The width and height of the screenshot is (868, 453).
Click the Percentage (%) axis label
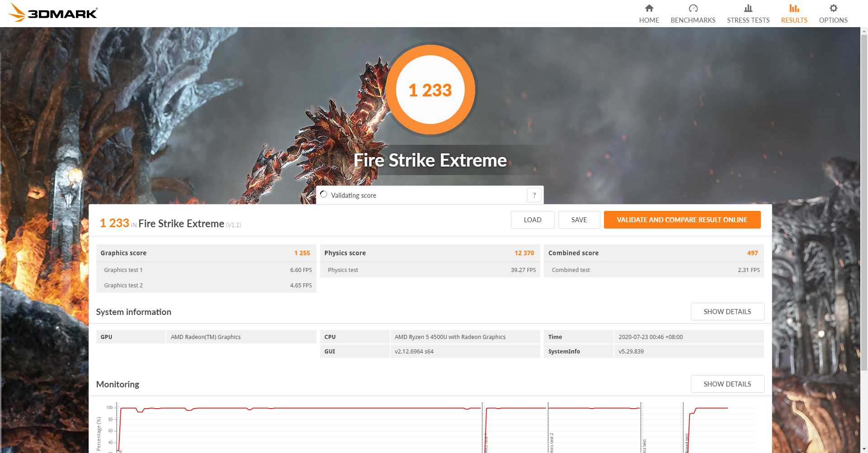[99, 434]
